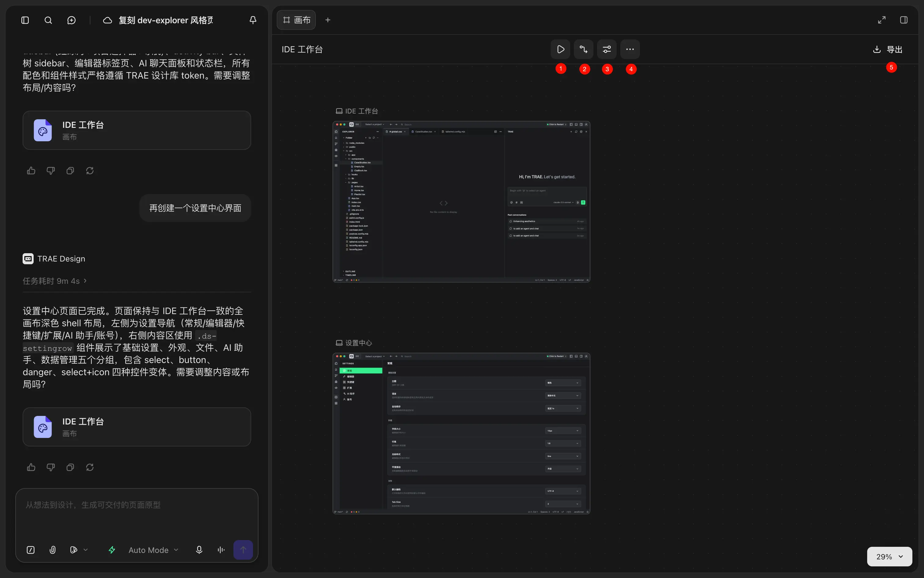Click the lightning bolt icon beside Auto Mode
Image resolution: width=924 pixels, height=578 pixels.
click(x=112, y=550)
